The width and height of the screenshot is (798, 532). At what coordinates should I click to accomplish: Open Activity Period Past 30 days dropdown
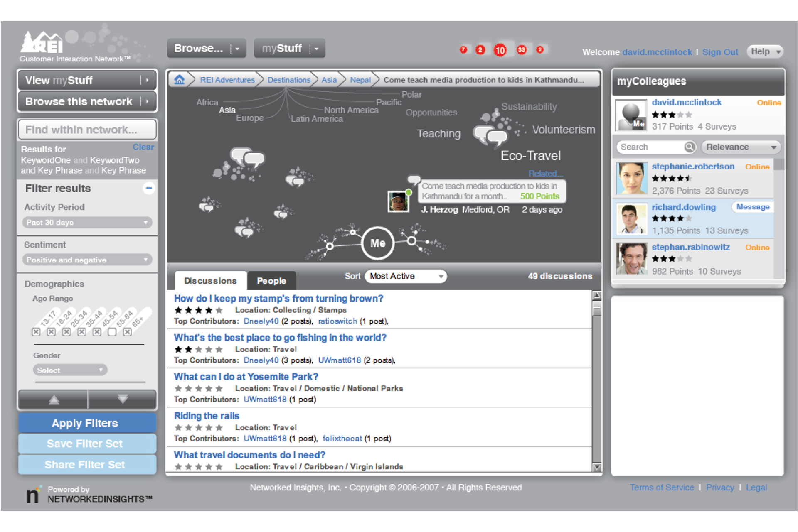point(87,223)
